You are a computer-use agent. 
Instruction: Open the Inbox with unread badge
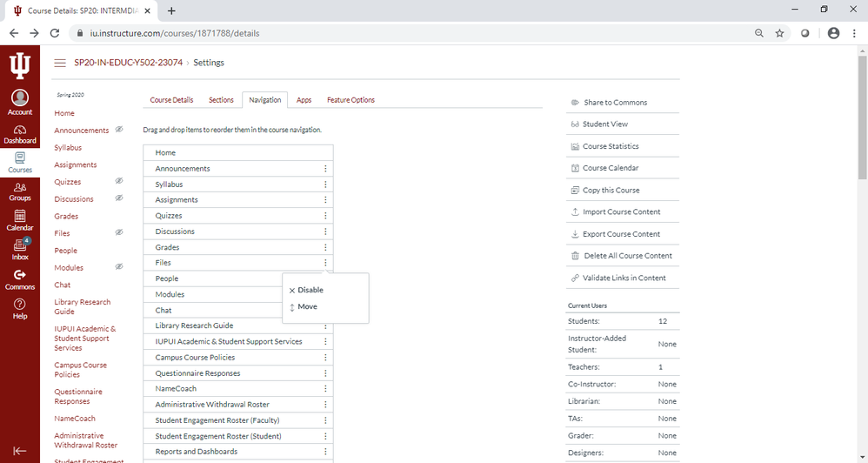19,249
